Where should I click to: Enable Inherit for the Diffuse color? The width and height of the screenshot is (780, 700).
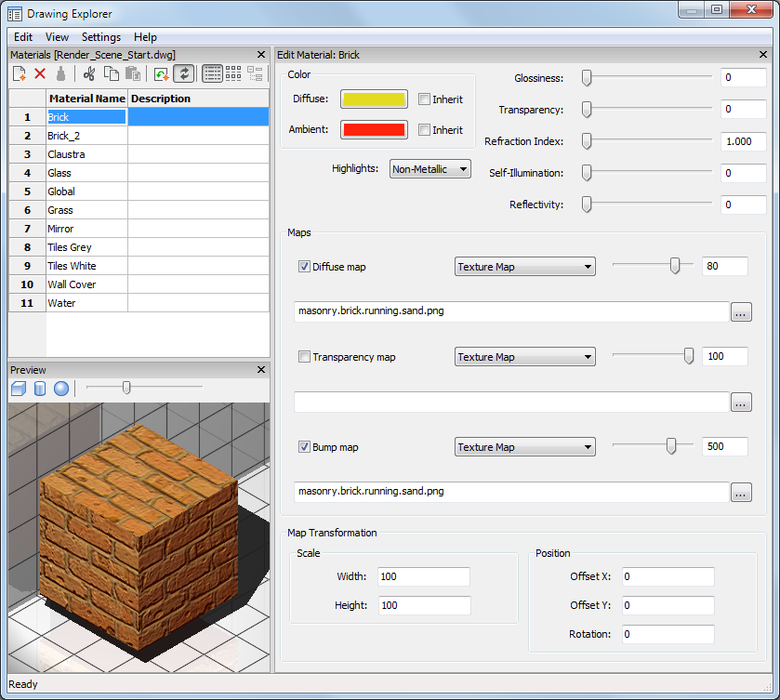coord(424,99)
